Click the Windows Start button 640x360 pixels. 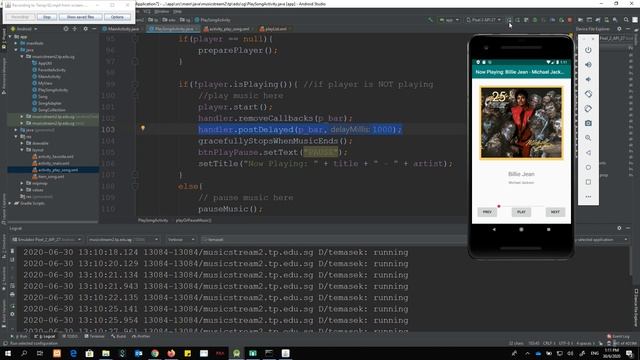(7, 353)
